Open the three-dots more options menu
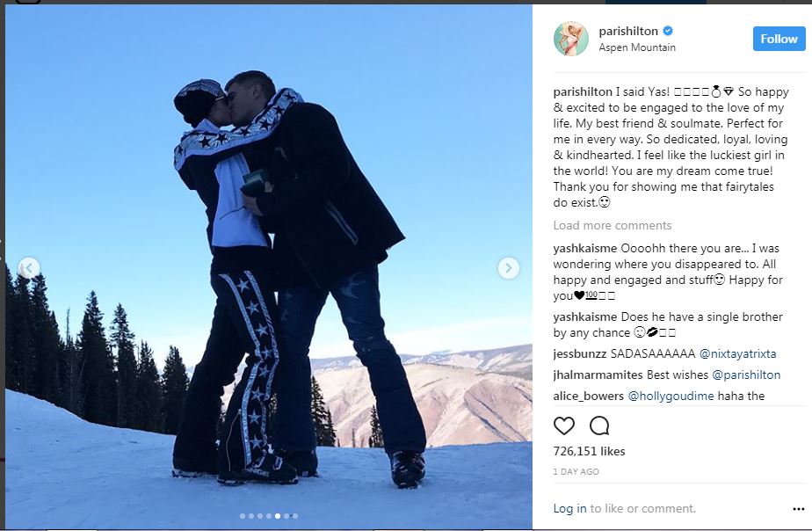The image size is (812, 531). [799, 509]
